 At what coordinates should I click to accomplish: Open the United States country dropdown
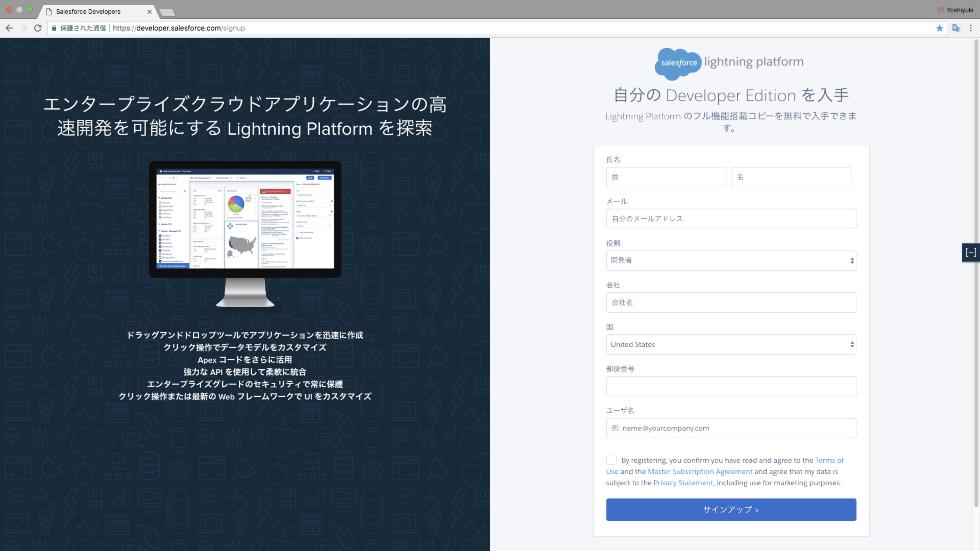pos(731,345)
